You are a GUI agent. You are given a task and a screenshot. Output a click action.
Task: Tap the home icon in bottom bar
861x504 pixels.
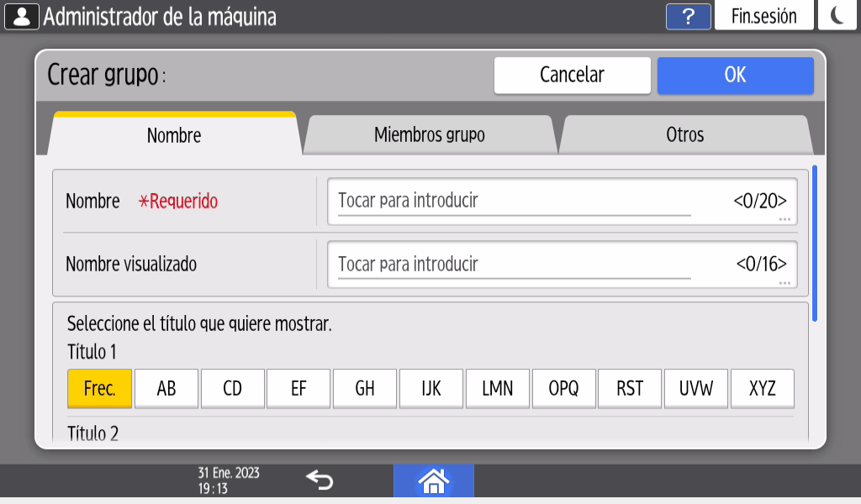(x=433, y=480)
